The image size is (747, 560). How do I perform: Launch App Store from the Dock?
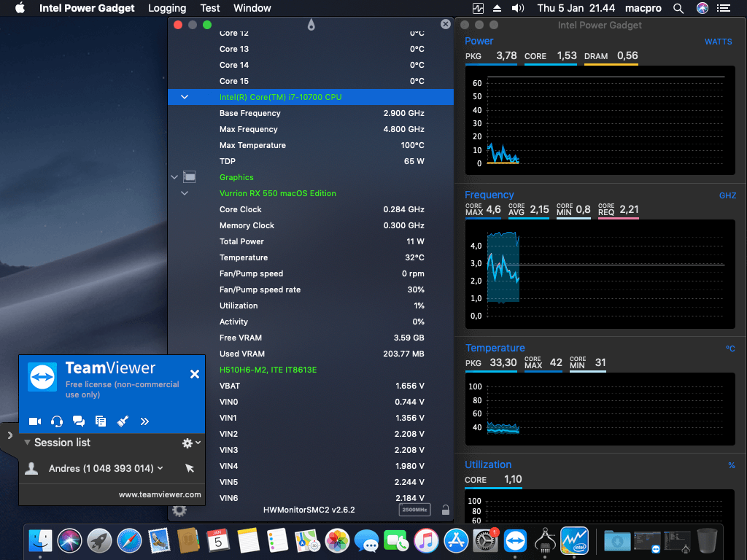click(x=456, y=541)
